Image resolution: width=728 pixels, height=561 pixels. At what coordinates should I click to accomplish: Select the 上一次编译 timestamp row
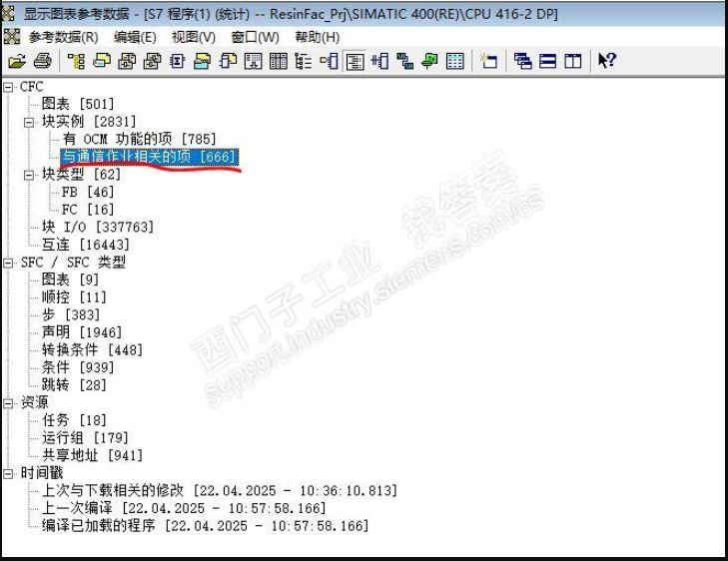point(184,508)
